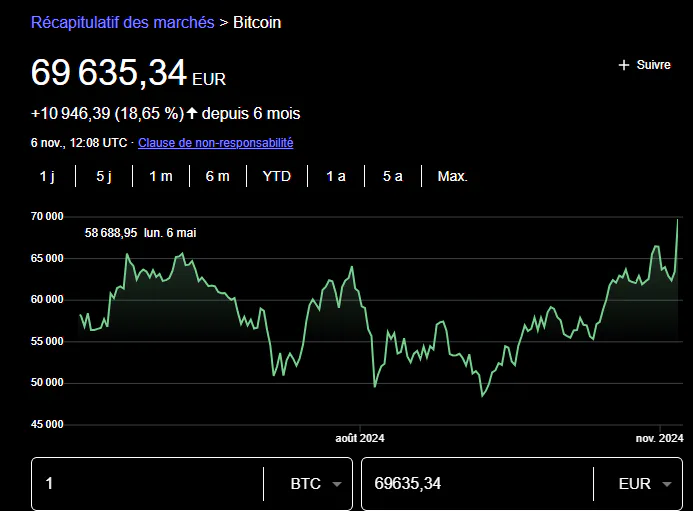Open the BTC currency dropdown
The width and height of the screenshot is (693, 511).
[x=316, y=484]
